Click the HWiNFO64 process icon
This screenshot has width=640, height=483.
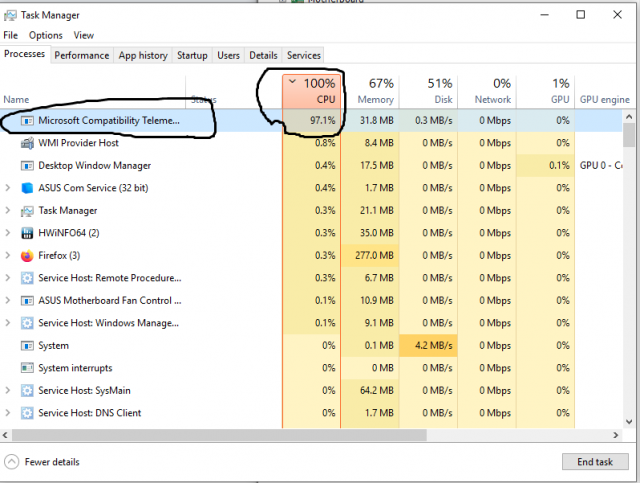coord(27,233)
